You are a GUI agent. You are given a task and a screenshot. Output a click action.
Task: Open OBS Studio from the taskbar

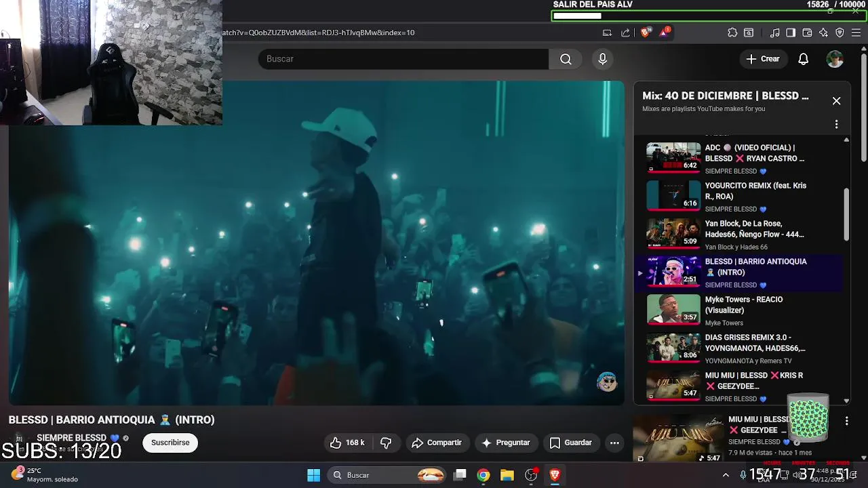(531, 475)
